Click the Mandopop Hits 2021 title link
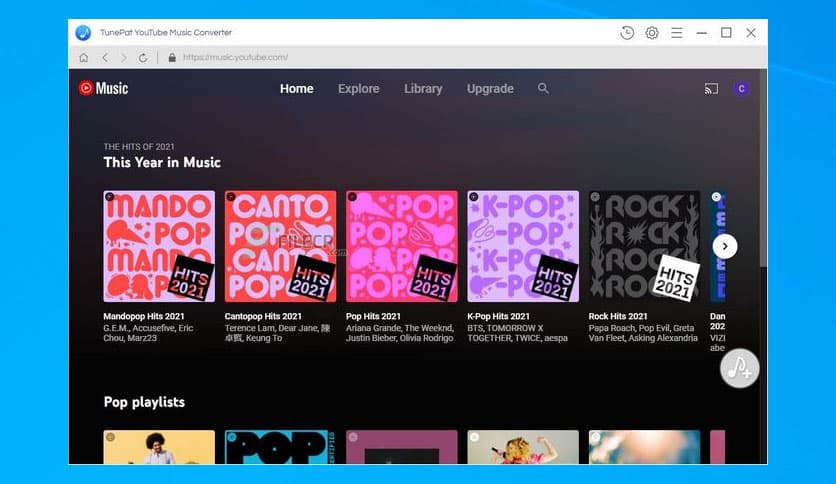This screenshot has width=836, height=484. (x=143, y=316)
